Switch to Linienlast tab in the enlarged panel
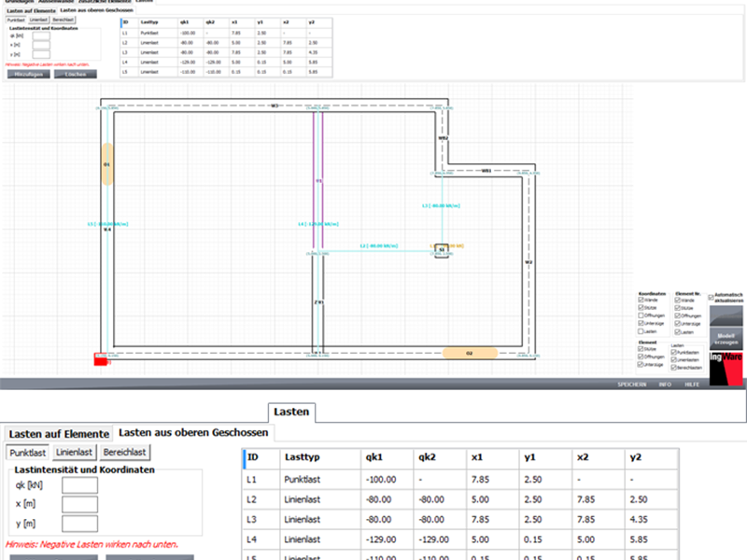Viewport: 747px width, 560px height. (74, 453)
